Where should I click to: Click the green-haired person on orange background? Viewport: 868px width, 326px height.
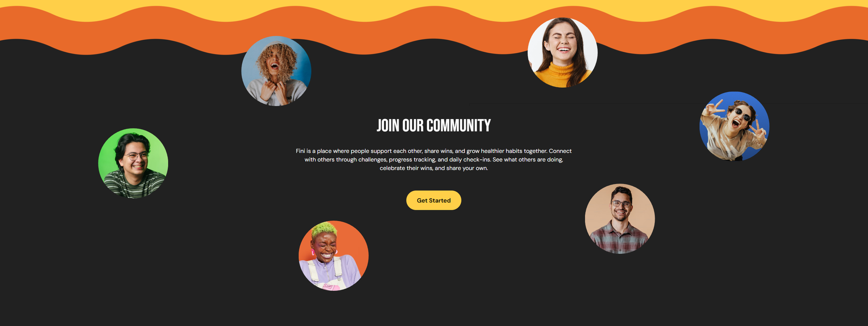[x=334, y=255]
